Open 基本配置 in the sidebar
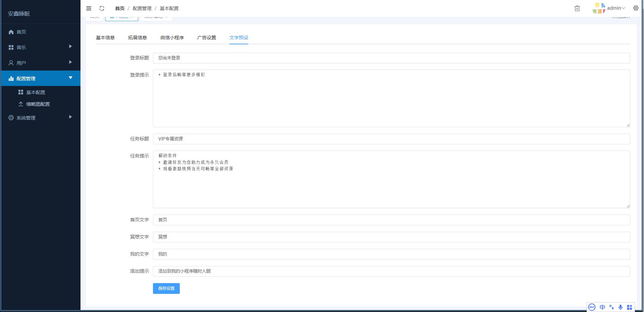Viewport: 644px width, 312px height. [x=36, y=92]
